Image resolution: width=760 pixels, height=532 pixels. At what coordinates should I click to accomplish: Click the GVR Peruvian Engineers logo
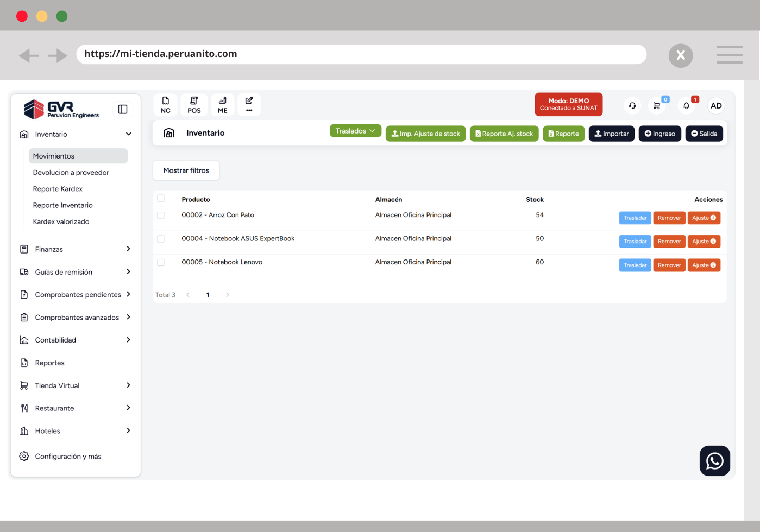[61, 109]
